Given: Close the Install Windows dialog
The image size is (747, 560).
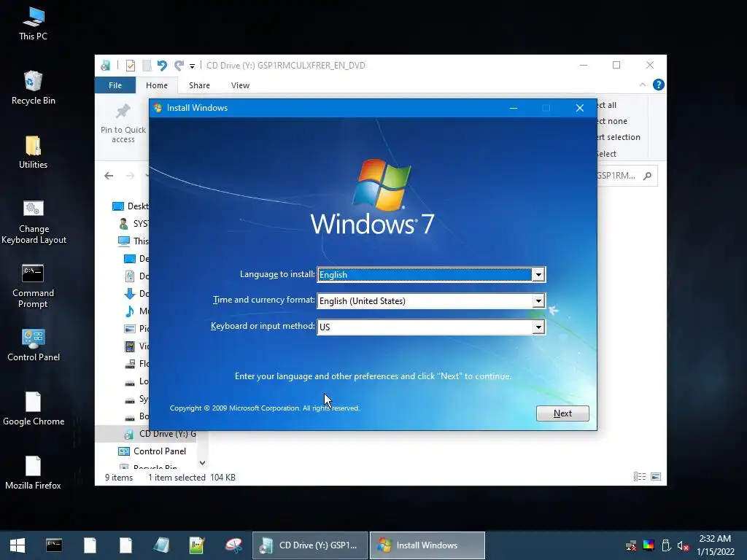Looking at the screenshot, I should (580, 108).
